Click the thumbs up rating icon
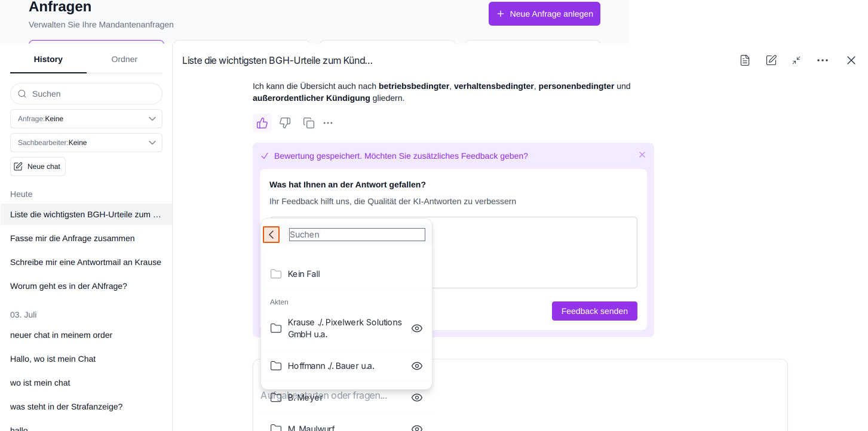 (x=262, y=123)
